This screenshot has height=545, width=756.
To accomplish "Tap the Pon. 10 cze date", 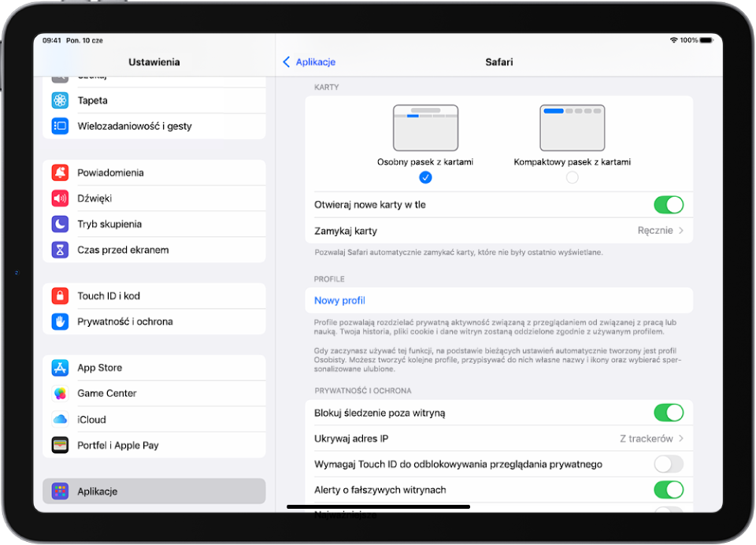I will tap(84, 40).
